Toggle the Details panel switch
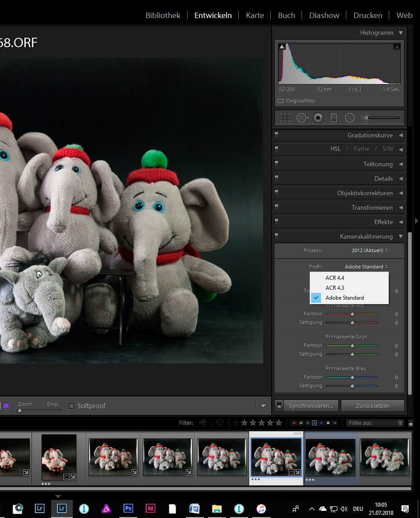 click(277, 178)
